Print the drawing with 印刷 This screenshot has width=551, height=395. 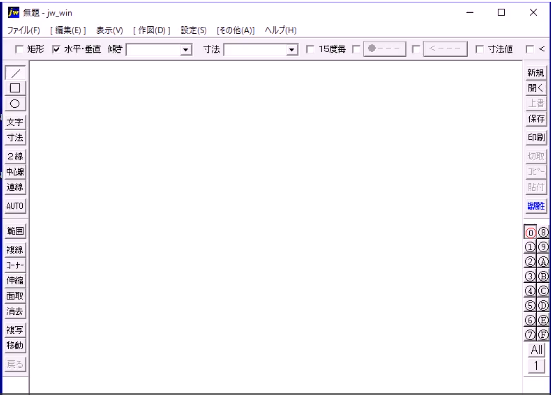tap(536, 137)
